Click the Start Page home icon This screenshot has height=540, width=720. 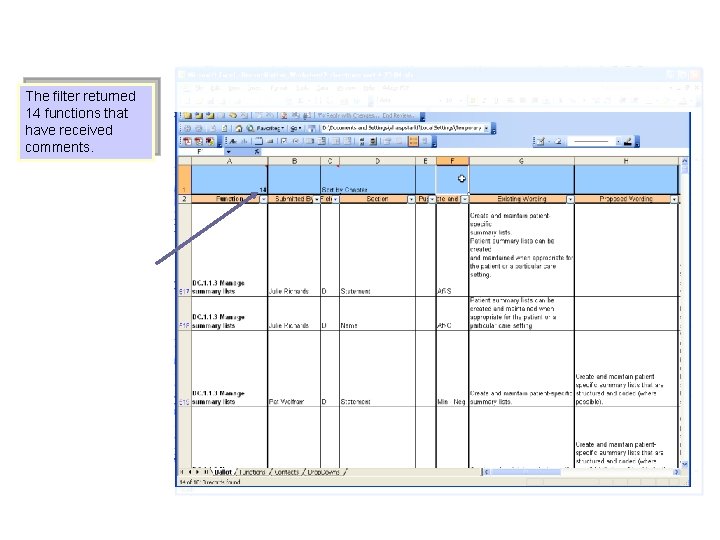(239, 128)
